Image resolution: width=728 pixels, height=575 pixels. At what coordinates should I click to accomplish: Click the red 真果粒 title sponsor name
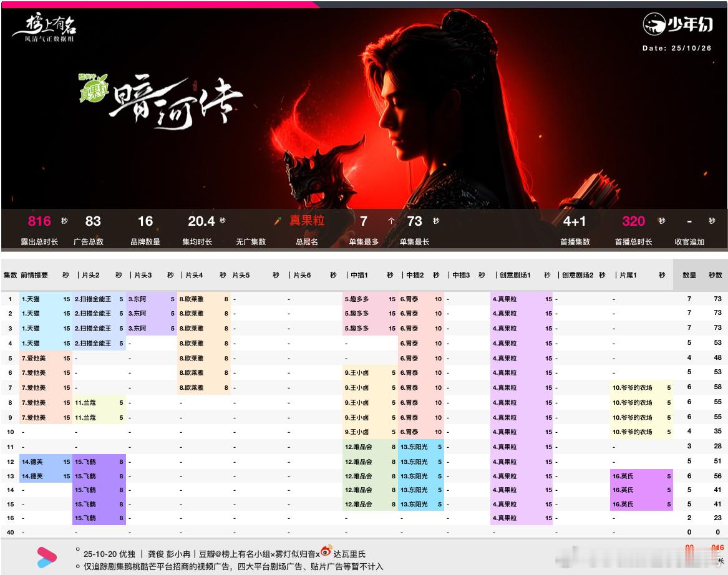(x=307, y=220)
